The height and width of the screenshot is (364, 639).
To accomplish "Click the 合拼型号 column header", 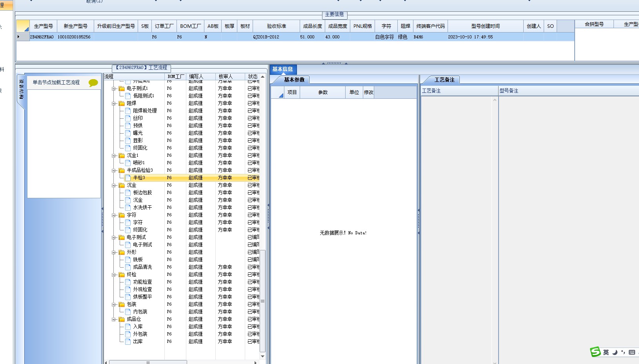I will tap(594, 24).
